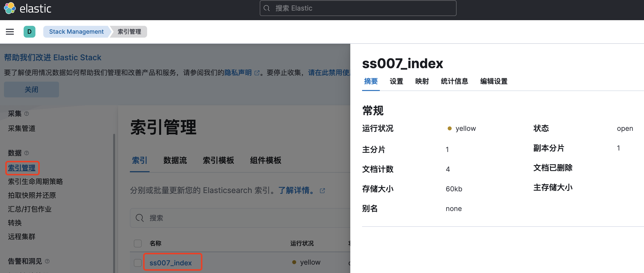644x273 pixels.
Task: Open 索引生命周期策略 in sidebar
Action: [35, 182]
